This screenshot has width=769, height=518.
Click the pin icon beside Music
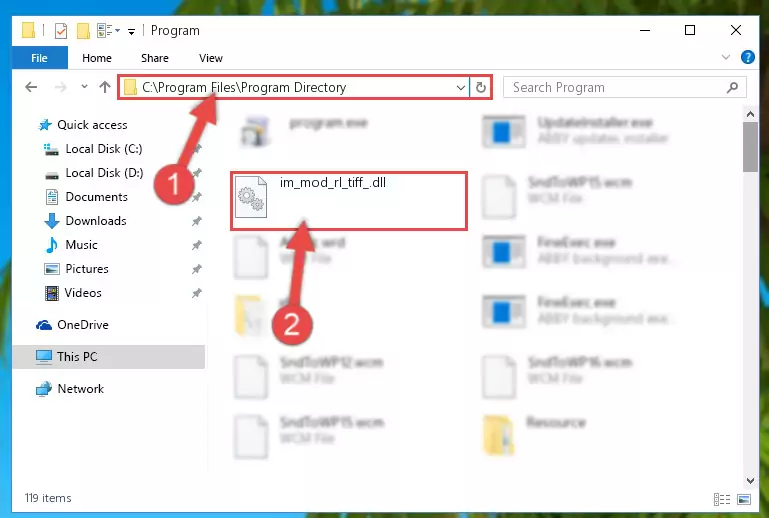(197, 245)
